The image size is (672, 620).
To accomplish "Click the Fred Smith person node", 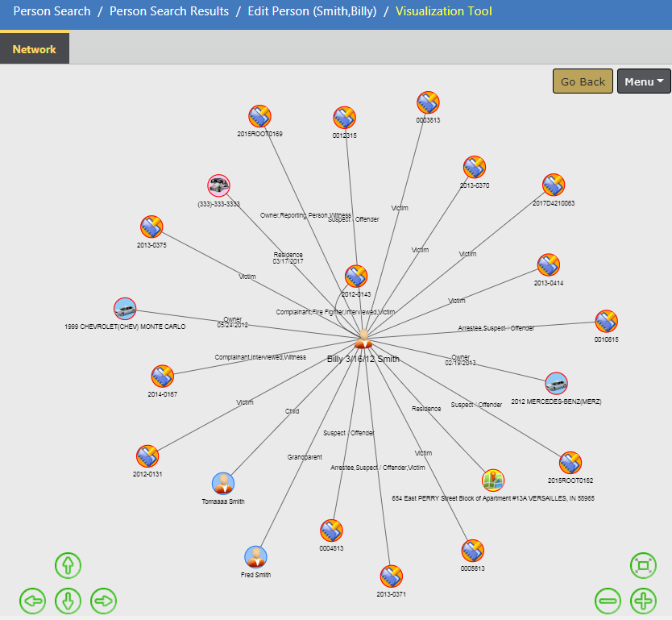I will [255, 557].
